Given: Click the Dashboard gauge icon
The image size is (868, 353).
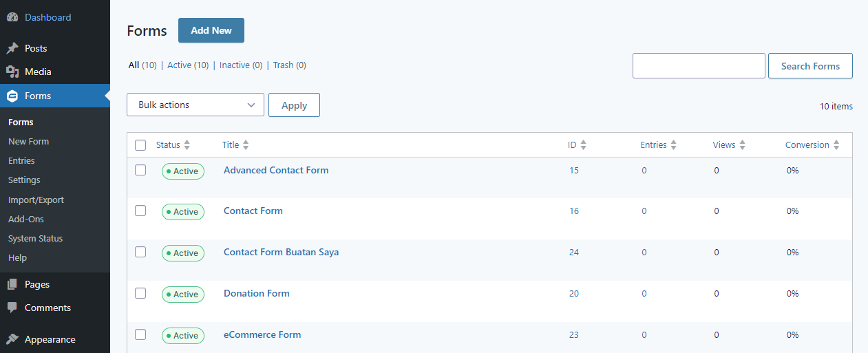Looking at the screenshot, I should click(x=12, y=17).
